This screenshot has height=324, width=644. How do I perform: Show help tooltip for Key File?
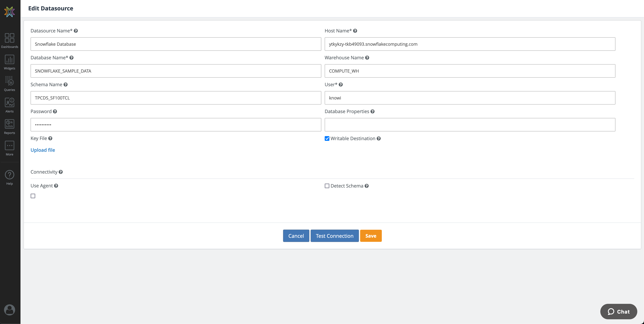50,138
